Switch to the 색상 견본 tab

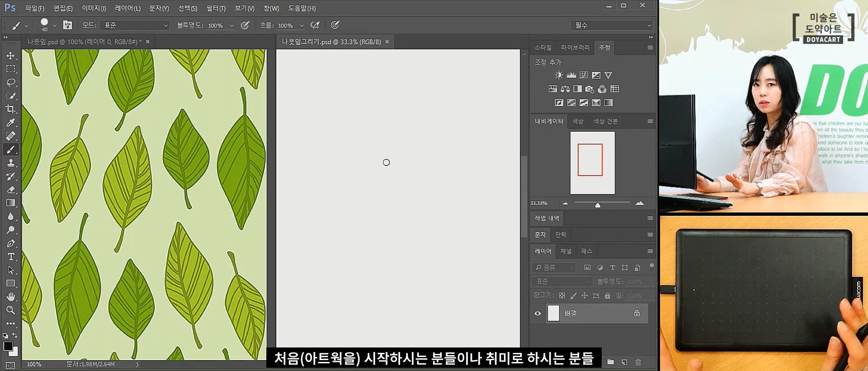coord(605,121)
